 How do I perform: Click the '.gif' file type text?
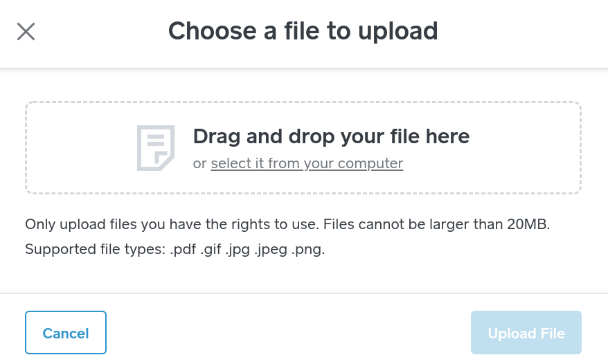(x=212, y=249)
